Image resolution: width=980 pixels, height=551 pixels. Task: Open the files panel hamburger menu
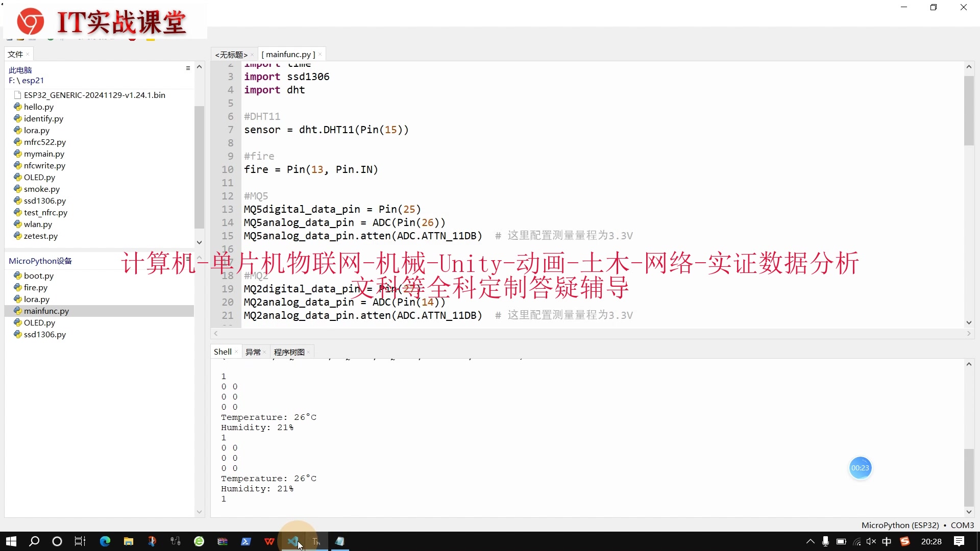(188, 68)
